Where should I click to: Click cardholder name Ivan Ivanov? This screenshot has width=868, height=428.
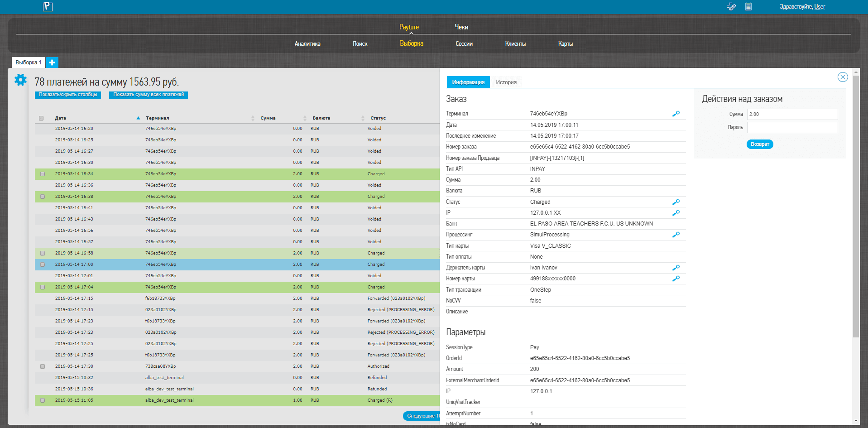click(x=544, y=268)
